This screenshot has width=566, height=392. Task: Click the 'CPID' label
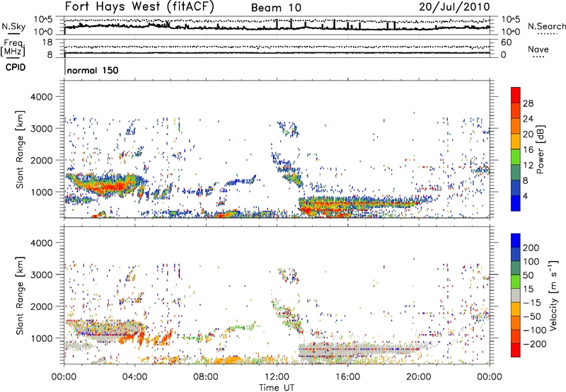tap(16, 67)
